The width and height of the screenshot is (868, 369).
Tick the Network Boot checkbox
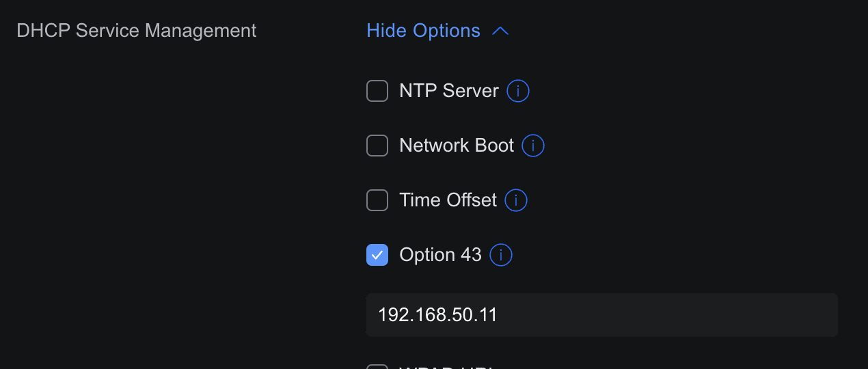tap(377, 146)
